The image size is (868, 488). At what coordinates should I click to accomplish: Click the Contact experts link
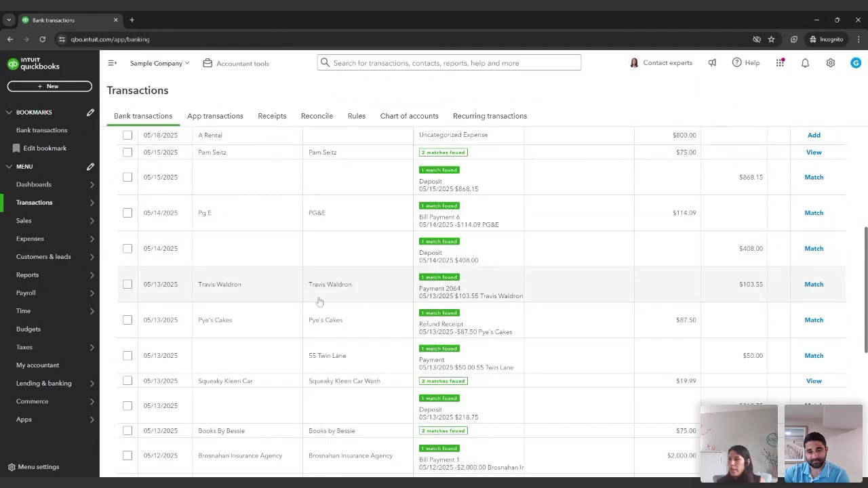coord(667,63)
